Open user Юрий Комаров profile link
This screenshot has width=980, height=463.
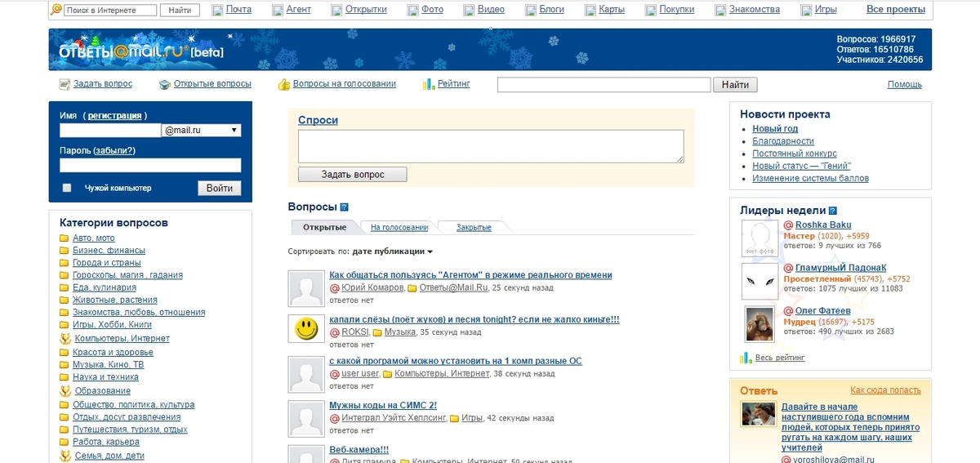pos(372,287)
